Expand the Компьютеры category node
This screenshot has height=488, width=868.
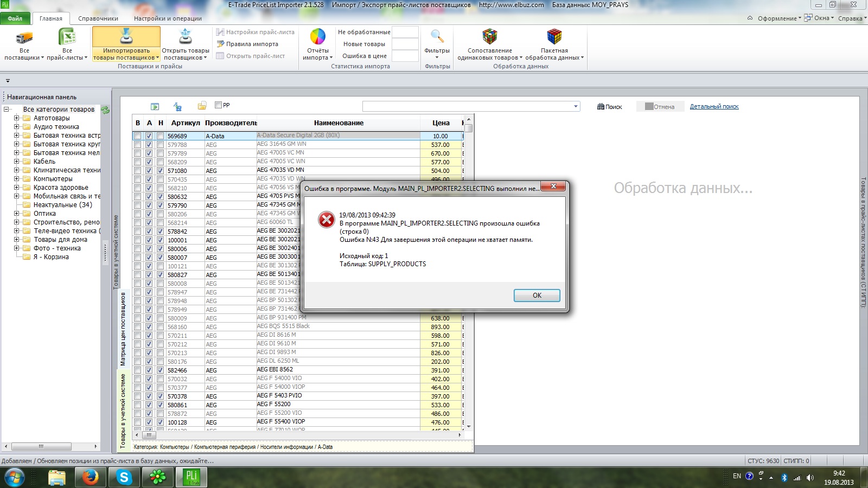(x=17, y=179)
